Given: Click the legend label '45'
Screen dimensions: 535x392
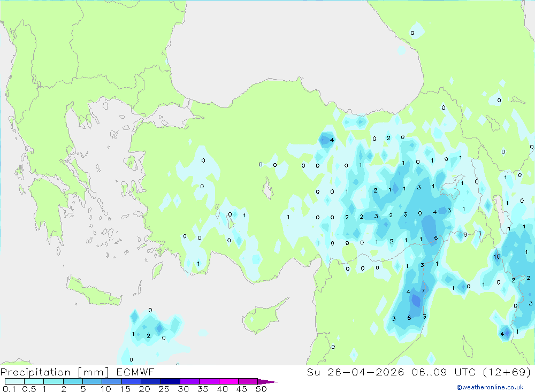Looking at the screenshot, I should [242, 389].
